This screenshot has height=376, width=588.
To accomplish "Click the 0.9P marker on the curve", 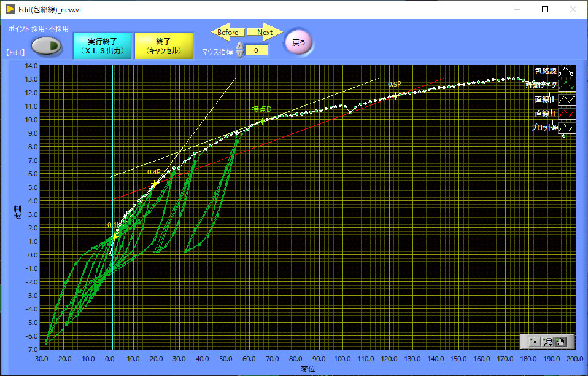I will point(396,95).
